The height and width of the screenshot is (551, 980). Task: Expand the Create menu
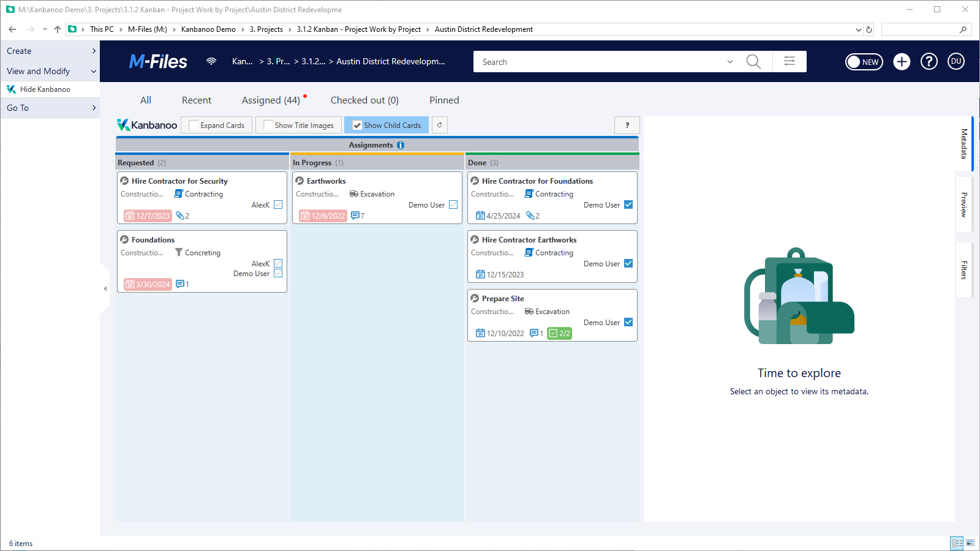click(50, 51)
